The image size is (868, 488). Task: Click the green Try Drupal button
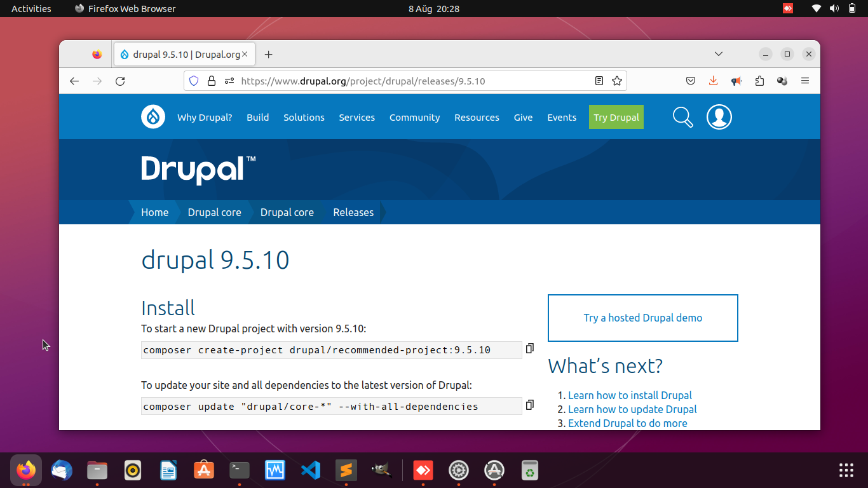coord(616,117)
